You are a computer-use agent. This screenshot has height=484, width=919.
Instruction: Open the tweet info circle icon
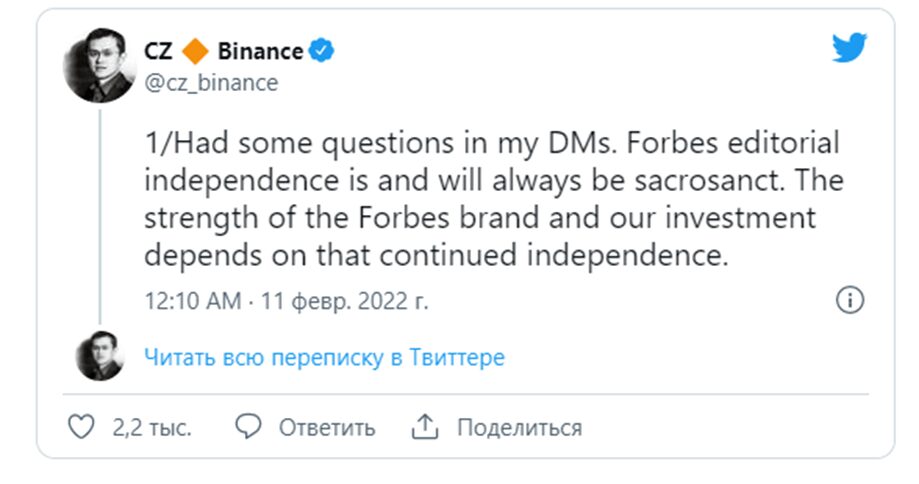(x=849, y=300)
